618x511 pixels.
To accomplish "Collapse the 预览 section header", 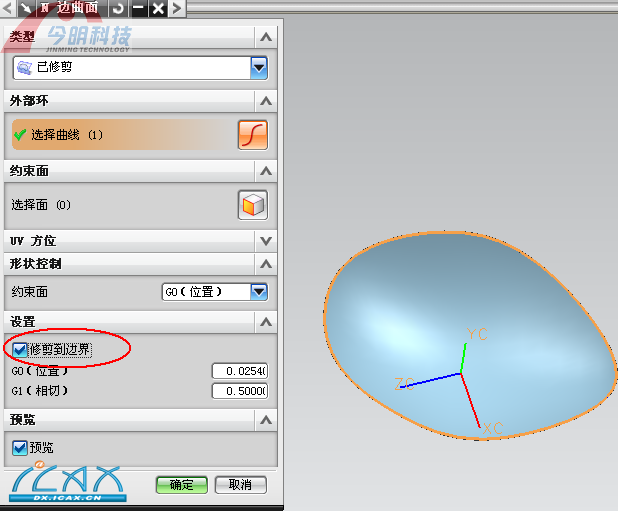I will pyautogui.click(x=266, y=420).
